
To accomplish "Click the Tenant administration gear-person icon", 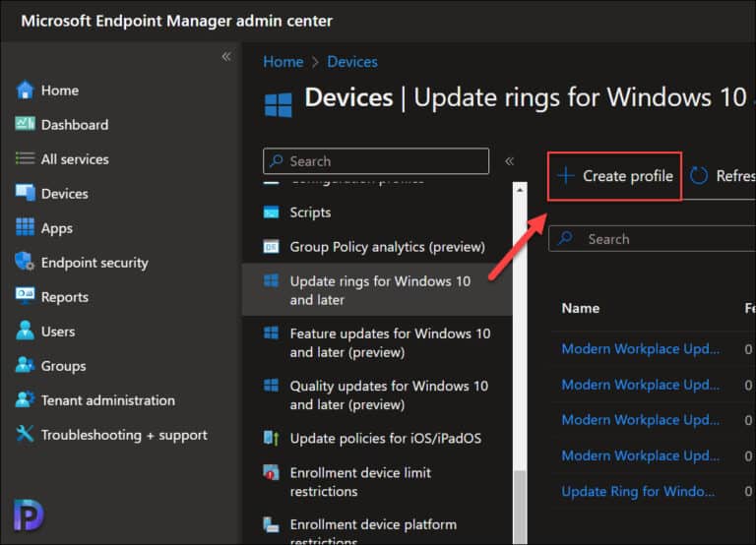I will (25, 399).
